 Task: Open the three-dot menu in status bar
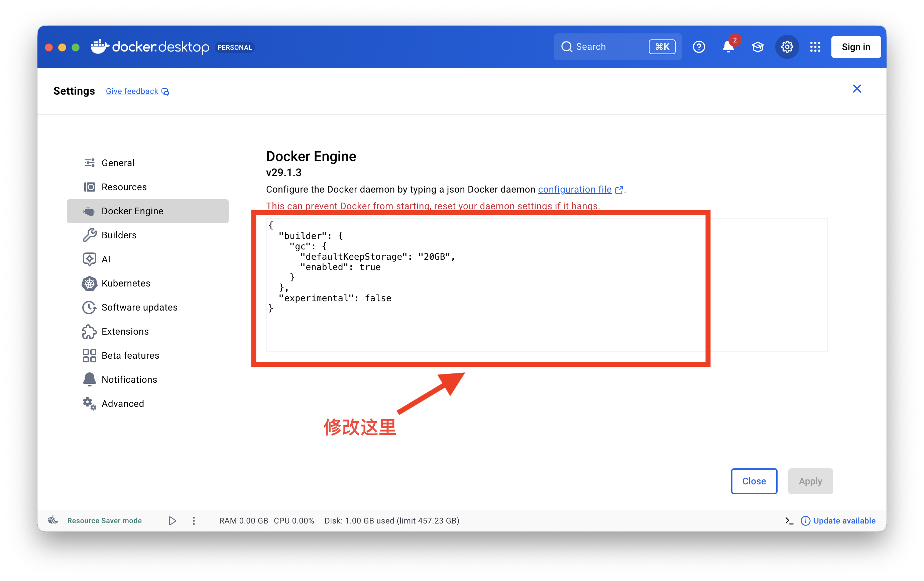(194, 521)
